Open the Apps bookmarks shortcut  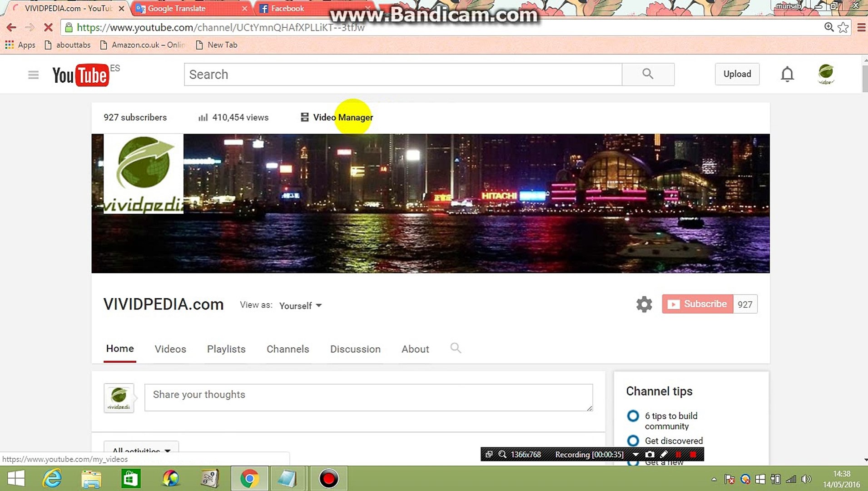click(x=20, y=45)
